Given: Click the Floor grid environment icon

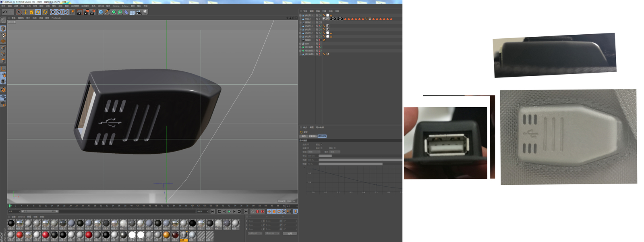Looking at the screenshot, I should [x=133, y=12].
